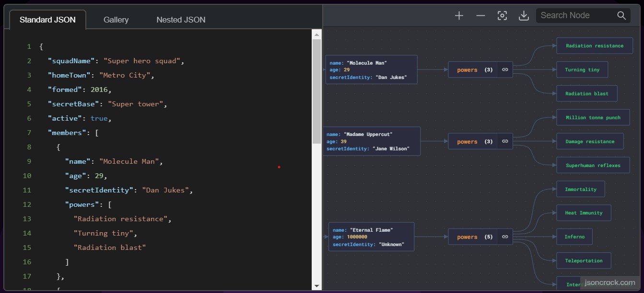
Task: Click the search magnifier icon
Action: click(x=621, y=15)
